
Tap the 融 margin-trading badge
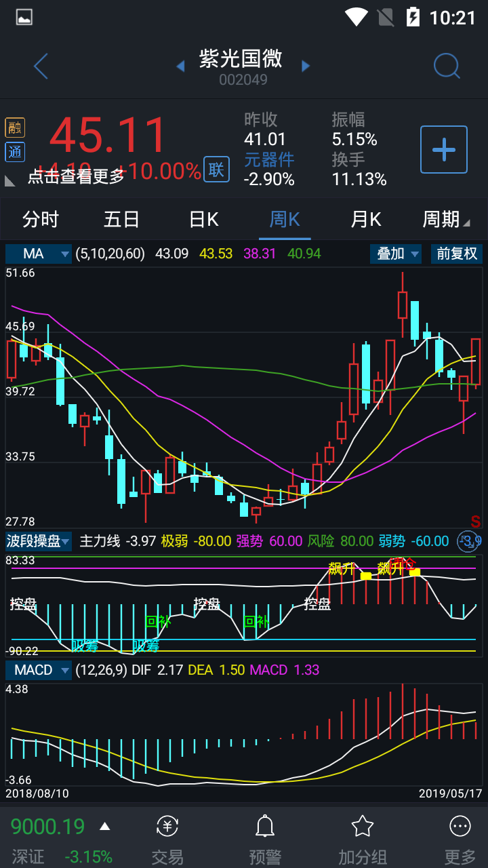pos(15,127)
